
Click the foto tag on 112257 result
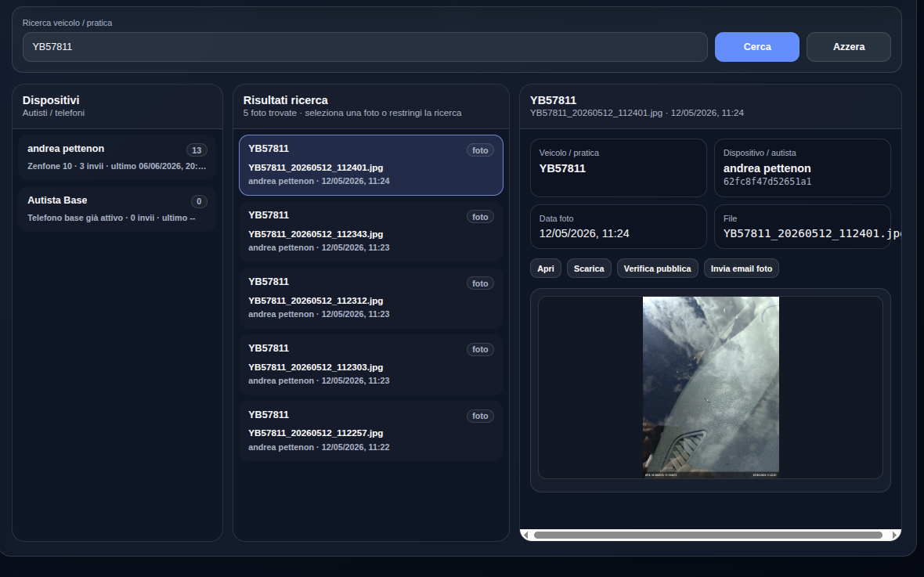[x=480, y=416]
